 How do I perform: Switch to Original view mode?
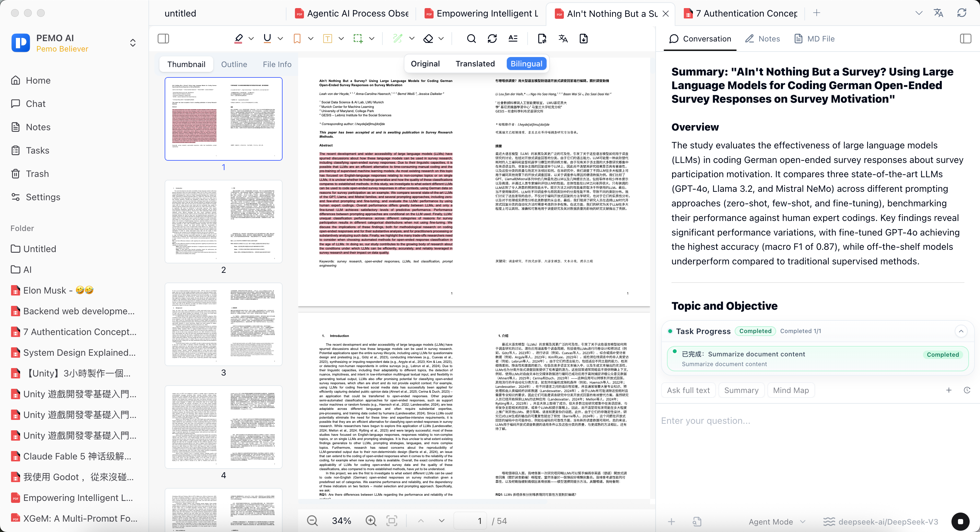click(425, 64)
